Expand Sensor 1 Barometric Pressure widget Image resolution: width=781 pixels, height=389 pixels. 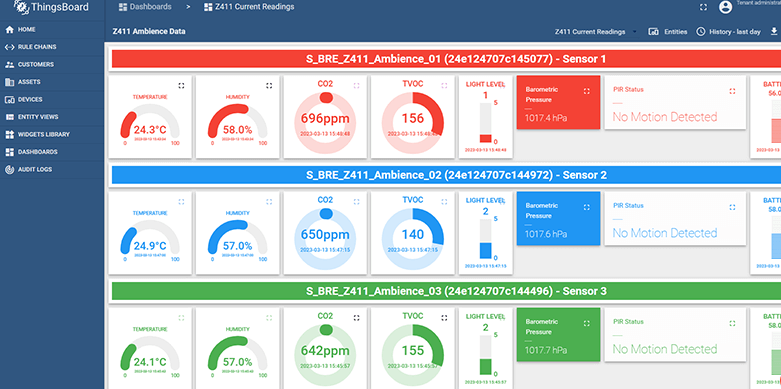(x=587, y=91)
